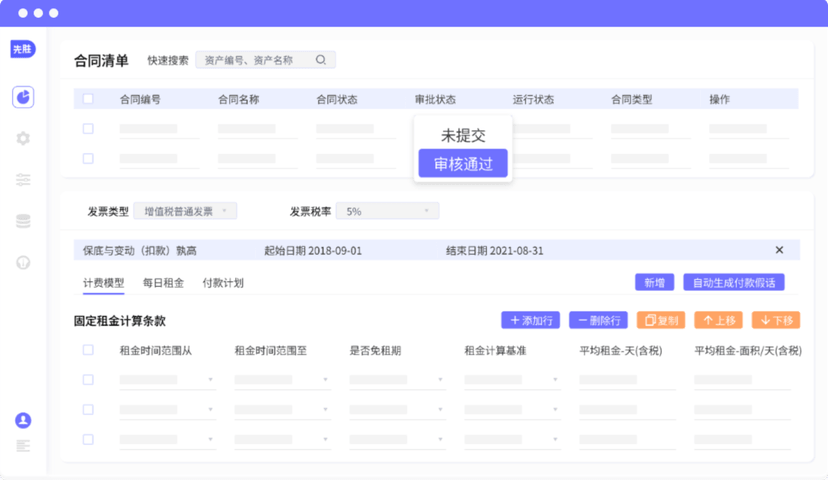828x480 pixels.
Task: Open the user profile avatar icon
Action: click(x=23, y=420)
